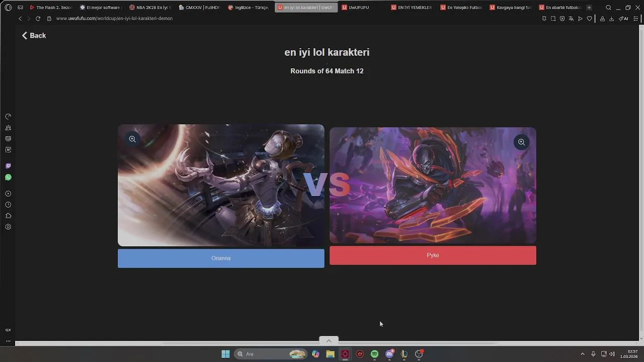Switch to The Flash 2. Sezon tab
Viewport: 644px width, 362px height.
tap(51, 8)
